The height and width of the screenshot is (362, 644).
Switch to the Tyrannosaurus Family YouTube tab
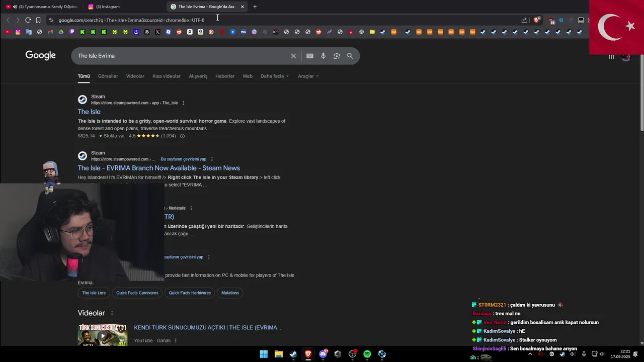42,7
